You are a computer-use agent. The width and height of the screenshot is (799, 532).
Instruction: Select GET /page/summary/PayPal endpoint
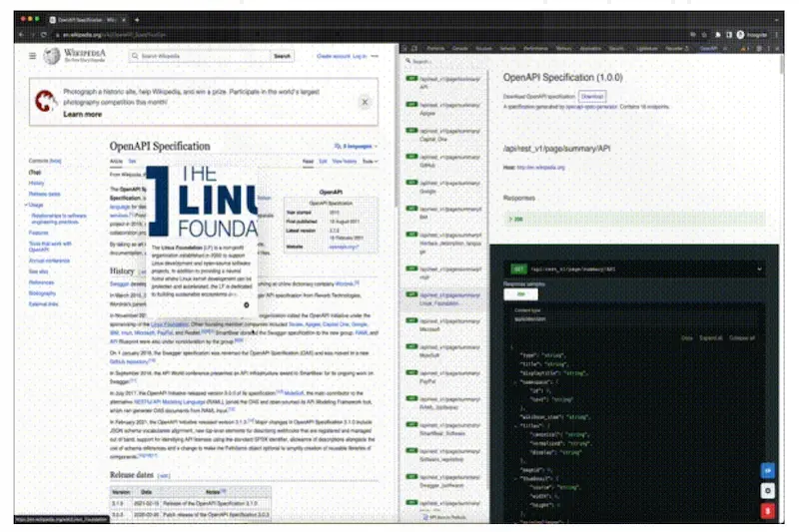coord(443,376)
